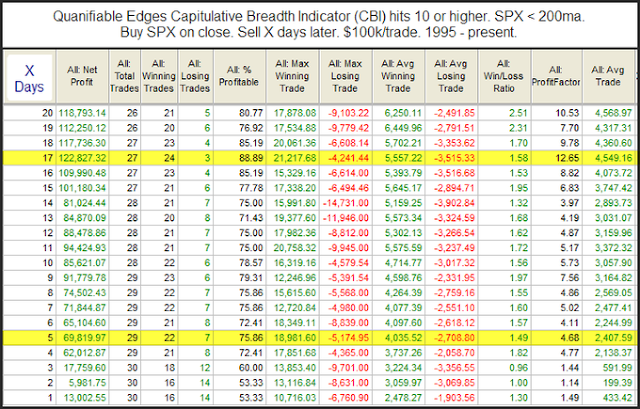
Task: Select net profit cell 101,180.34
Action: (x=82, y=188)
